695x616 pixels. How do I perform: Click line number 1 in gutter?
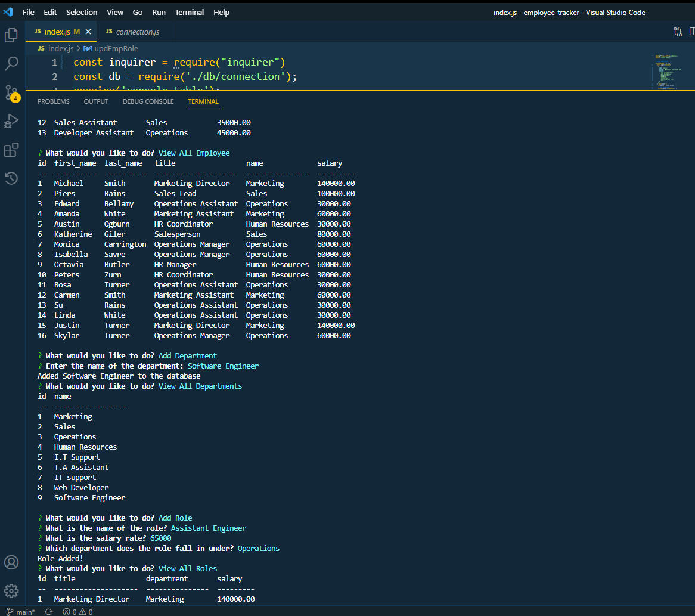[54, 63]
